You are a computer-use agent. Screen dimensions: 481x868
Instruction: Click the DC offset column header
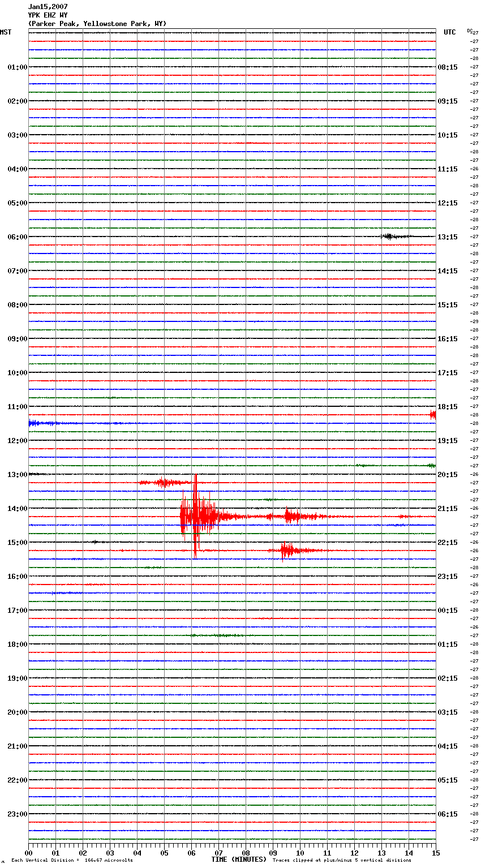click(469, 31)
